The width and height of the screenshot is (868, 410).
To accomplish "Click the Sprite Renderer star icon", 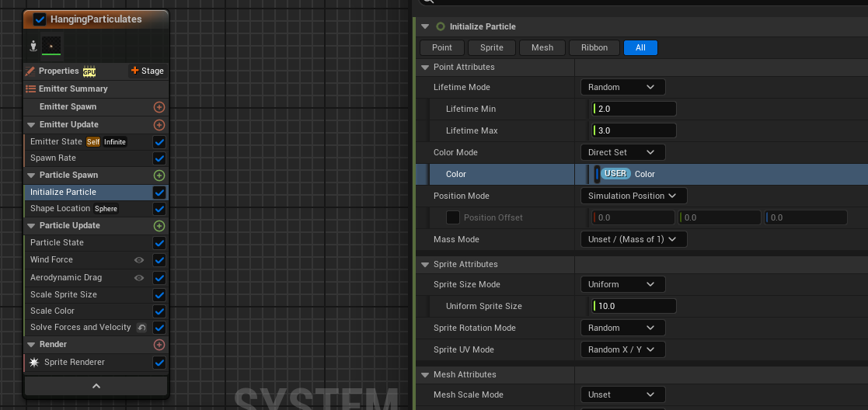I will tap(34, 363).
